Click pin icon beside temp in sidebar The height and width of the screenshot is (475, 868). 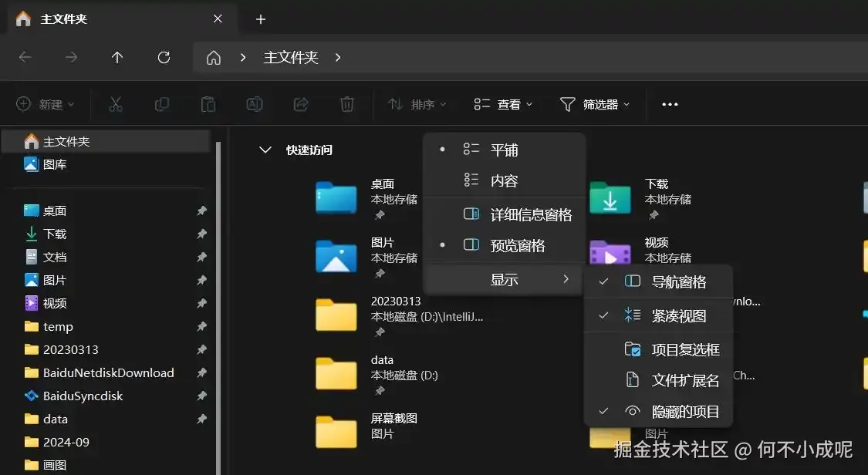[x=201, y=326]
